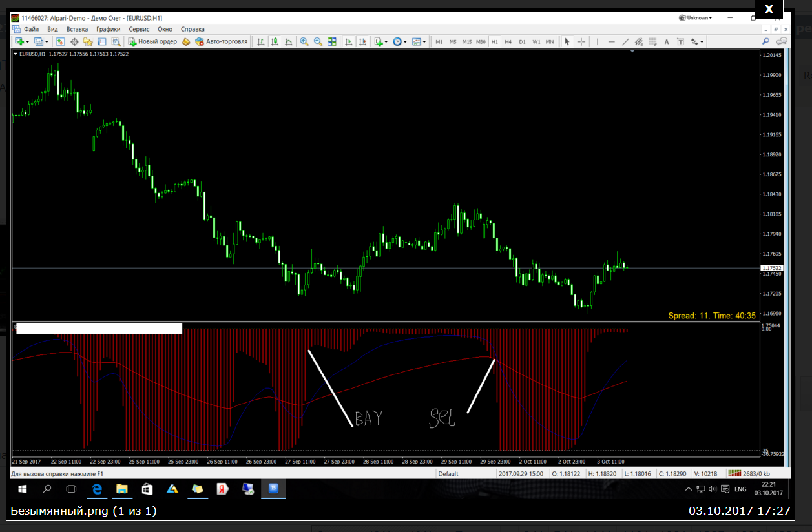Switch timeframe to H4
This screenshot has width=812, height=532.
point(508,41)
